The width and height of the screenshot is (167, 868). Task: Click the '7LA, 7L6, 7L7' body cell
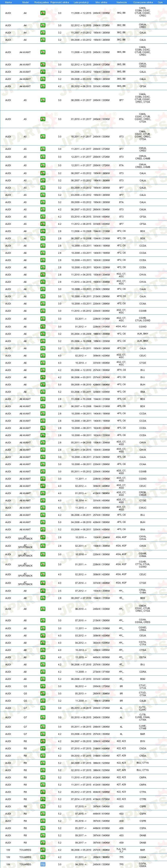tap(121, 850)
